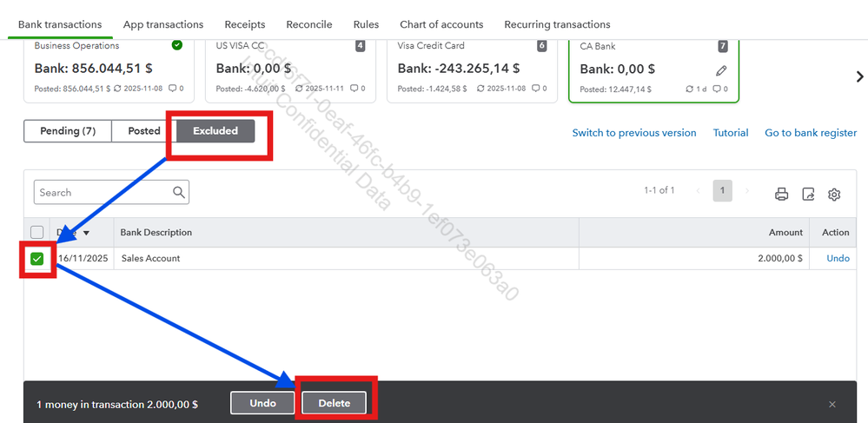868x423 pixels.
Task: Click the badge 7 on CA Bank
Action: pos(723,46)
